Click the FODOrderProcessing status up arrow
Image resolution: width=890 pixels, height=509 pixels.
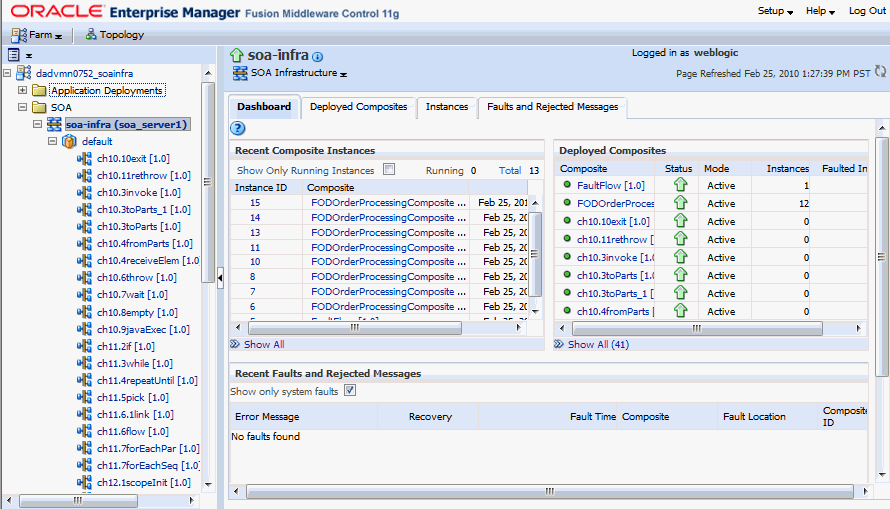click(x=681, y=203)
